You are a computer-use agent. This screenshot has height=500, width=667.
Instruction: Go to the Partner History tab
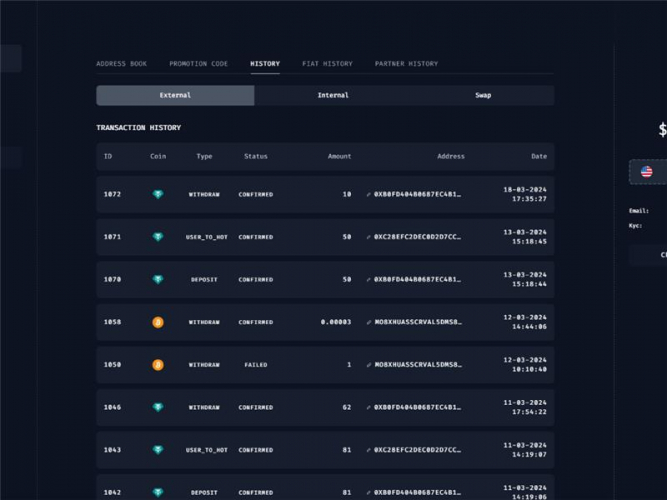406,63
